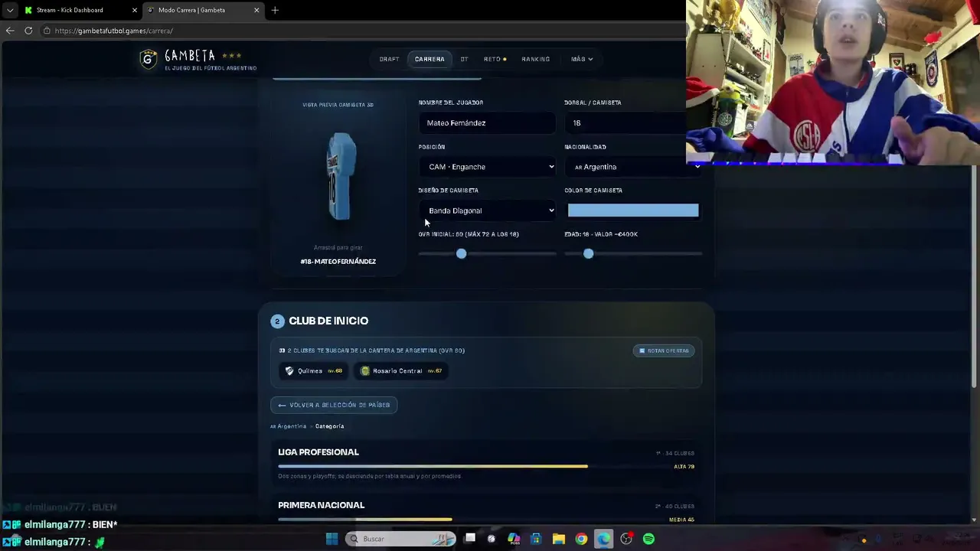Viewport: 980px width, 551px height.
Task: Select the Modo Carrera | Gambeta tab
Action: click(x=203, y=10)
